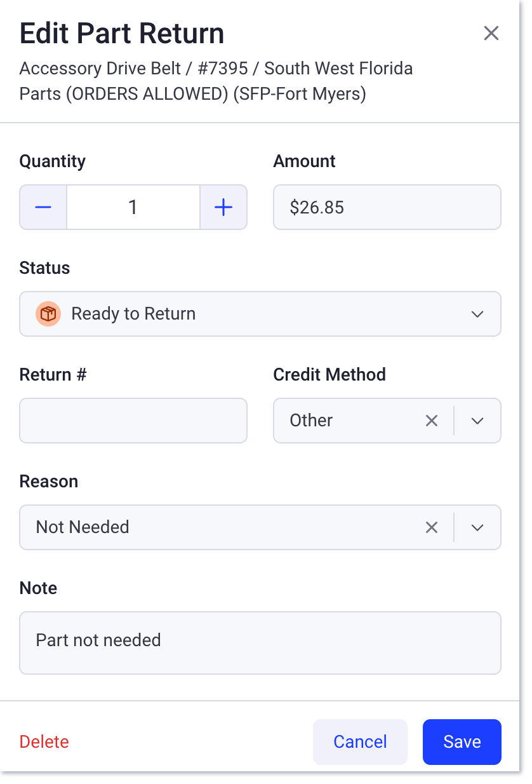
Task: Click the orange package icon in Status field
Action: coord(48,314)
